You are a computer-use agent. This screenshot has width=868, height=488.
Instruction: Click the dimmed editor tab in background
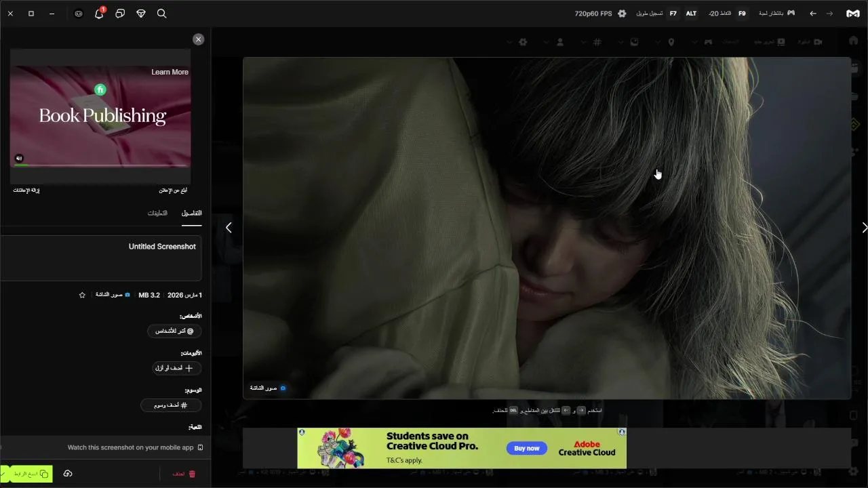pyautogui.click(x=770, y=42)
